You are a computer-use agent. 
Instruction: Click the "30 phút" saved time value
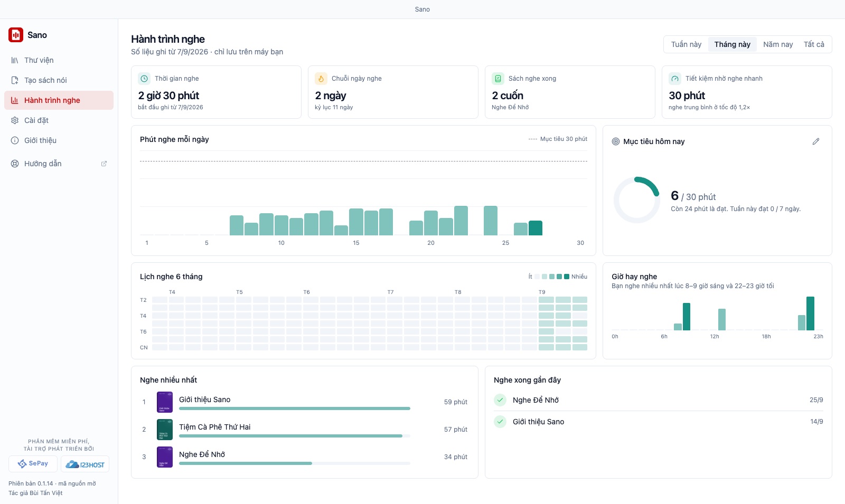tap(687, 96)
